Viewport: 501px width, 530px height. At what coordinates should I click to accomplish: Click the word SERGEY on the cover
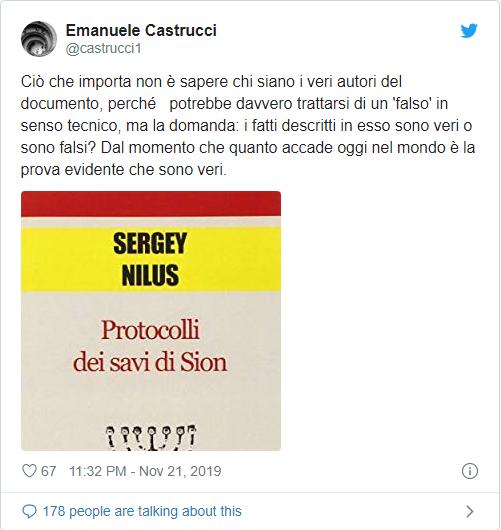pos(150,243)
